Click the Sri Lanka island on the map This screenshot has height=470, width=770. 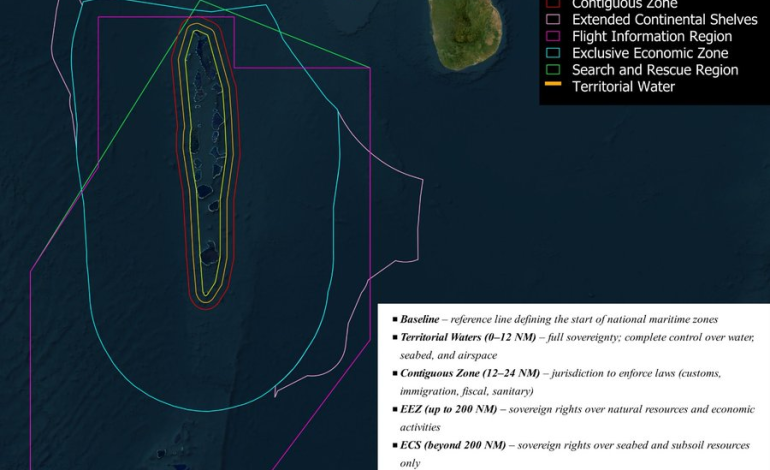pyautogui.click(x=465, y=32)
